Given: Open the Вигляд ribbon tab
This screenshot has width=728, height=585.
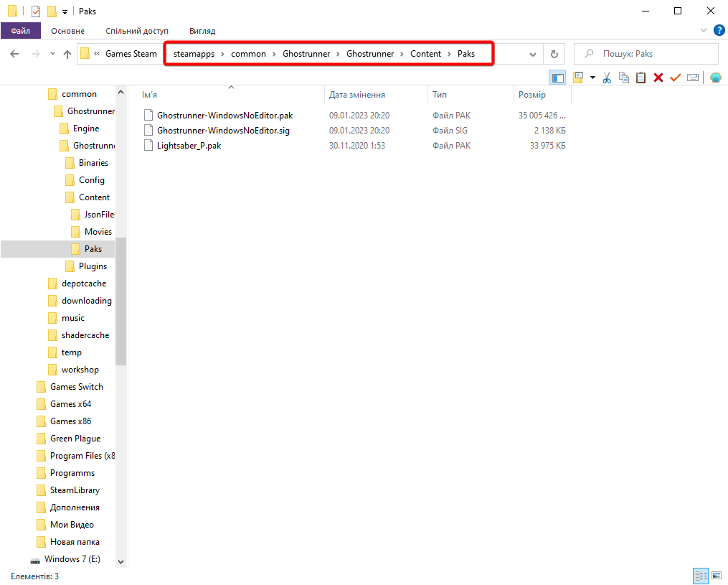Looking at the screenshot, I should [202, 31].
